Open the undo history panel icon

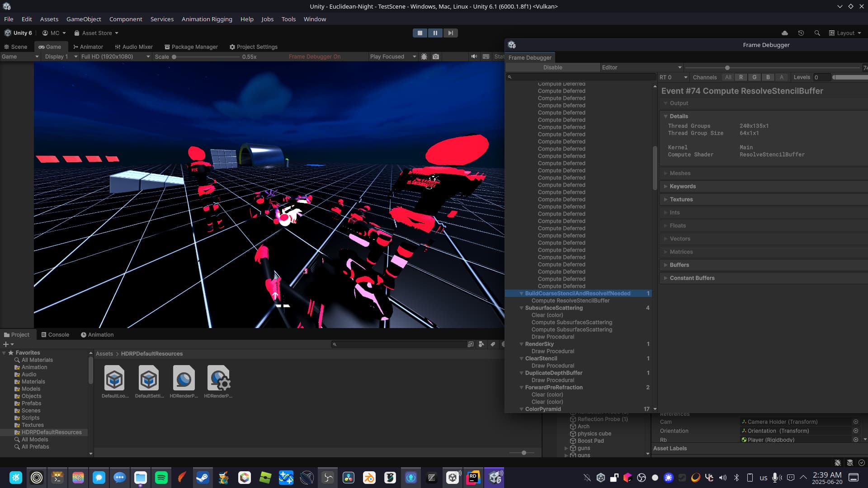coord(801,33)
